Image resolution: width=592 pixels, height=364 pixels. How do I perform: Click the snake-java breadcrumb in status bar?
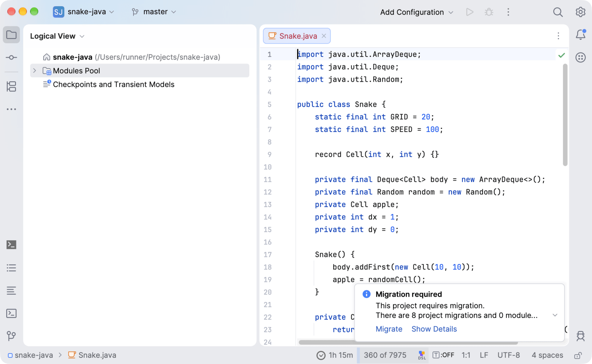(30, 355)
